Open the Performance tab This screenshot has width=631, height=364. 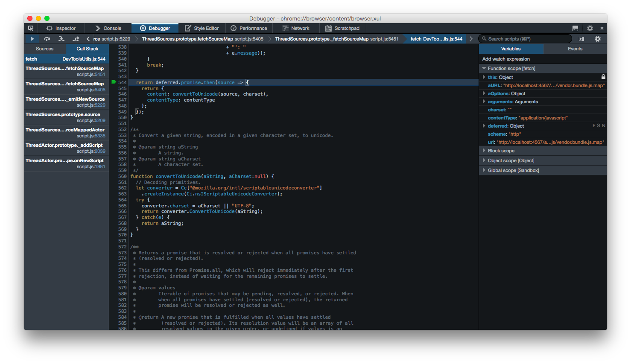click(x=249, y=28)
